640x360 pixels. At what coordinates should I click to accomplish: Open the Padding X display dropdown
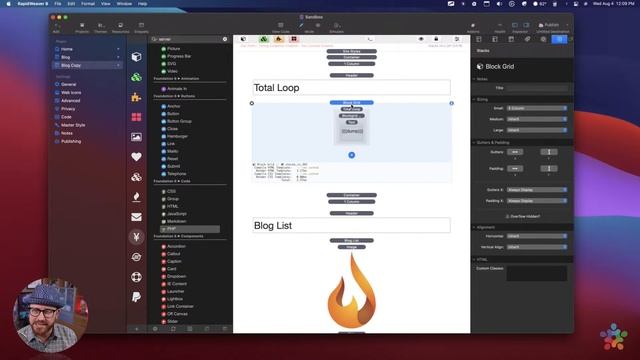[x=537, y=201]
